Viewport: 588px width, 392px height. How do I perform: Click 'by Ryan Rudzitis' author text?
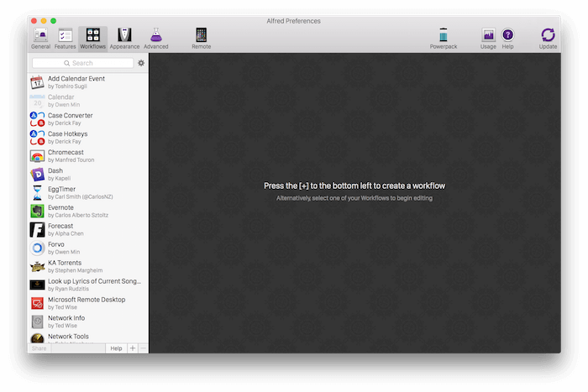[x=68, y=289]
